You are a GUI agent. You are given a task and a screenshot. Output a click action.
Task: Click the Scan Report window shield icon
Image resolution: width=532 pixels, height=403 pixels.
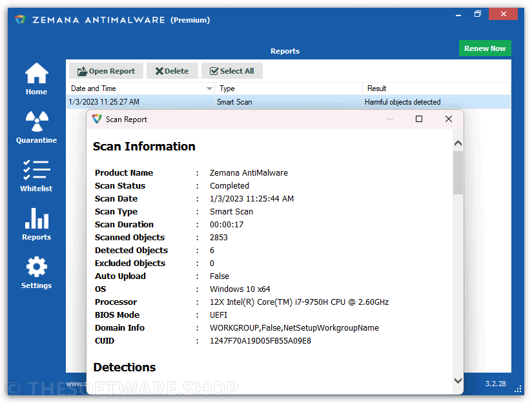coord(97,119)
